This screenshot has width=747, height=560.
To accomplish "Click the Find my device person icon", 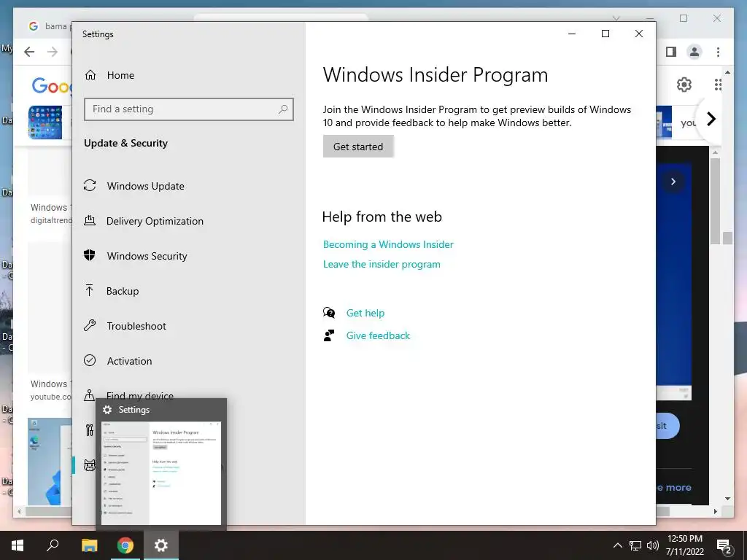I will (89, 394).
